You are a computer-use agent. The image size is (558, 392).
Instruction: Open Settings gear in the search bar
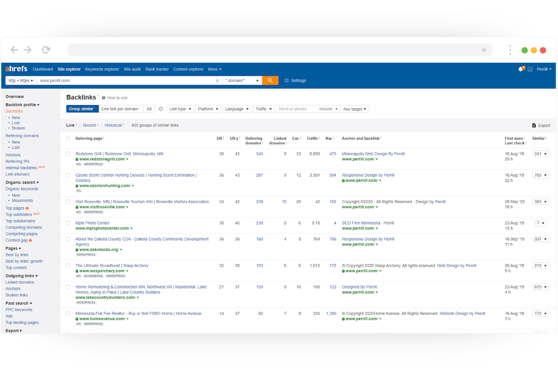(x=286, y=80)
